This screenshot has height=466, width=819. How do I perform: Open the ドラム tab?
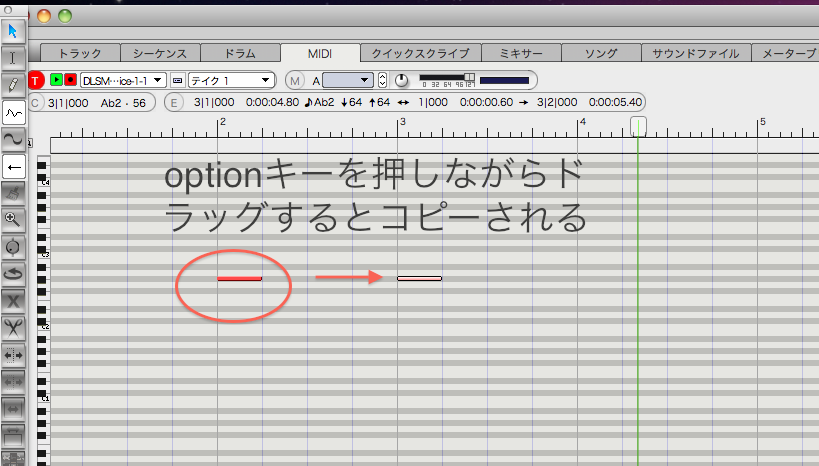239,52
